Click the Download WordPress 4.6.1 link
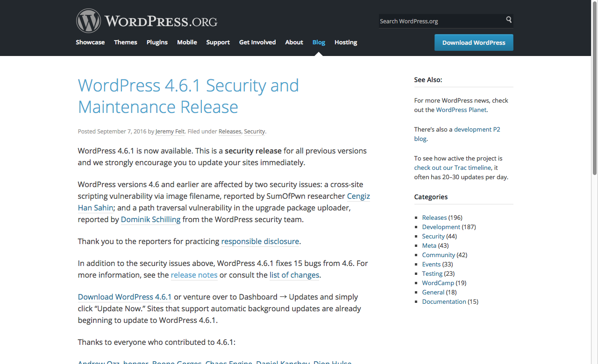Screen dimensions: 598x364 125,297
